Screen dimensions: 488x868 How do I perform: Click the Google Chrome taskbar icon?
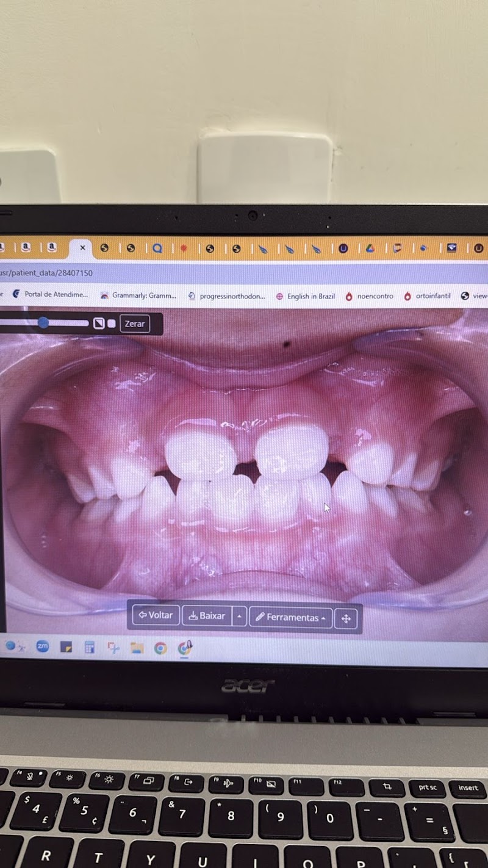pos(160,648)
